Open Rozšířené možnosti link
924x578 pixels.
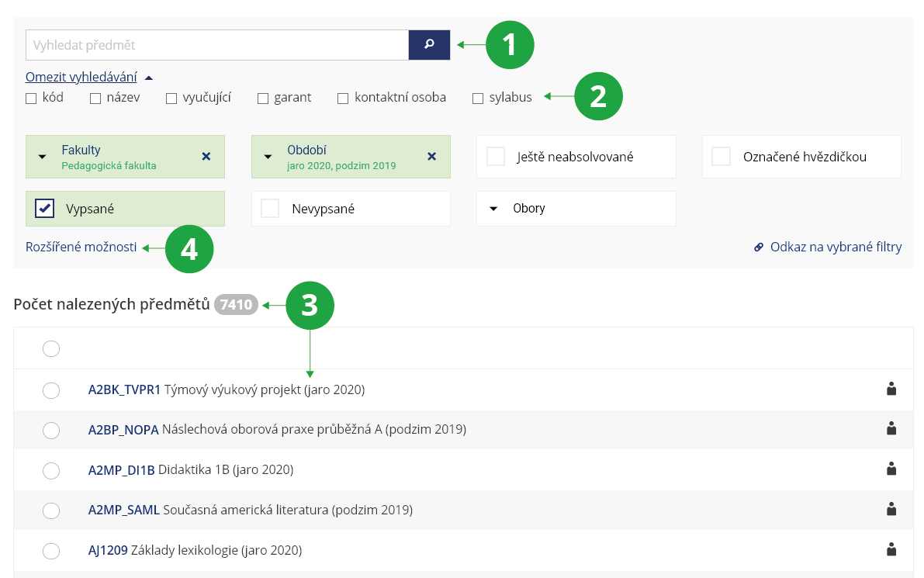coord(81,247)
